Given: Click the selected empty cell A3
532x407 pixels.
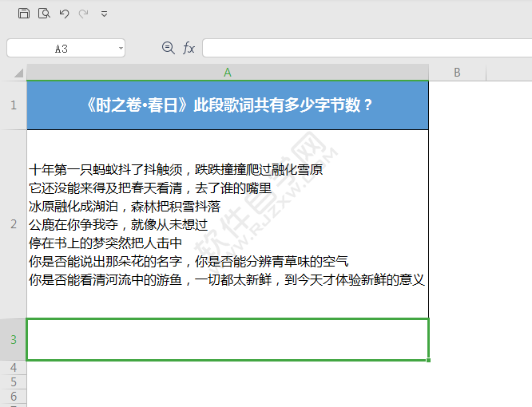Looking at the screenshot, I should (228, 339).
